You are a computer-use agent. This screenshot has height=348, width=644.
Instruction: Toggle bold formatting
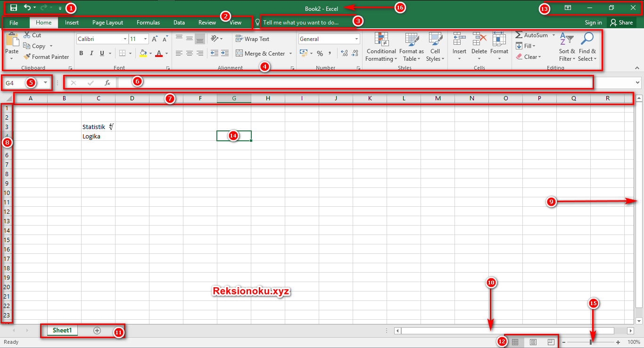(x=81, y=53)
